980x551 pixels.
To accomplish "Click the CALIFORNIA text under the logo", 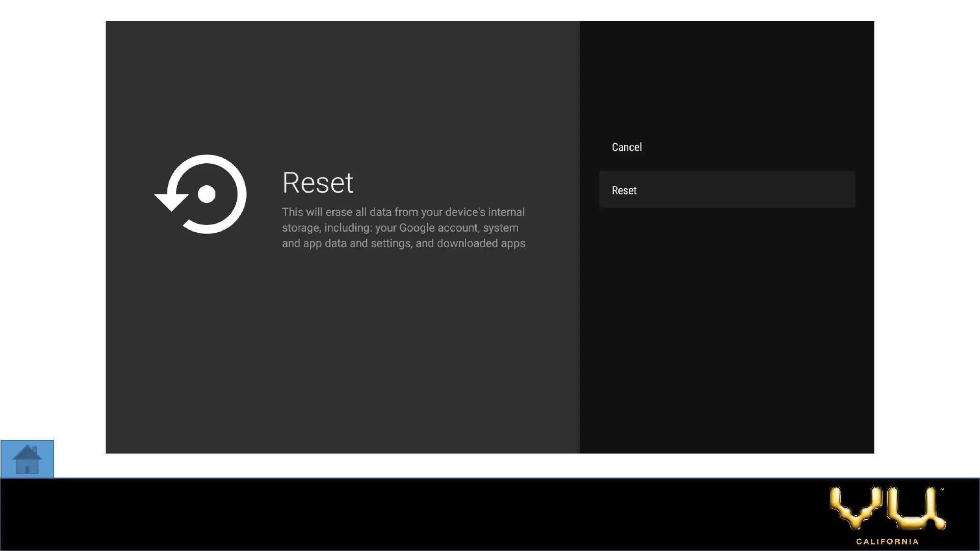I will pyautogui.click(x=887, y=541).
